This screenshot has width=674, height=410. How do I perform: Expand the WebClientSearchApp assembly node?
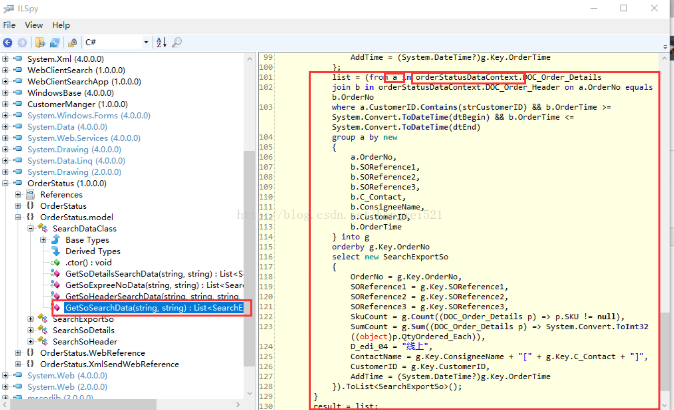coord(5,81)
